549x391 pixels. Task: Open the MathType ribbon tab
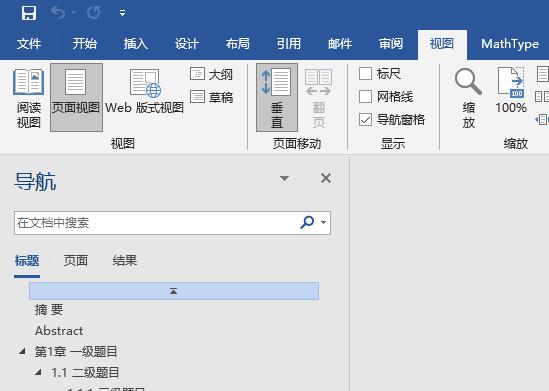[510, 44]
